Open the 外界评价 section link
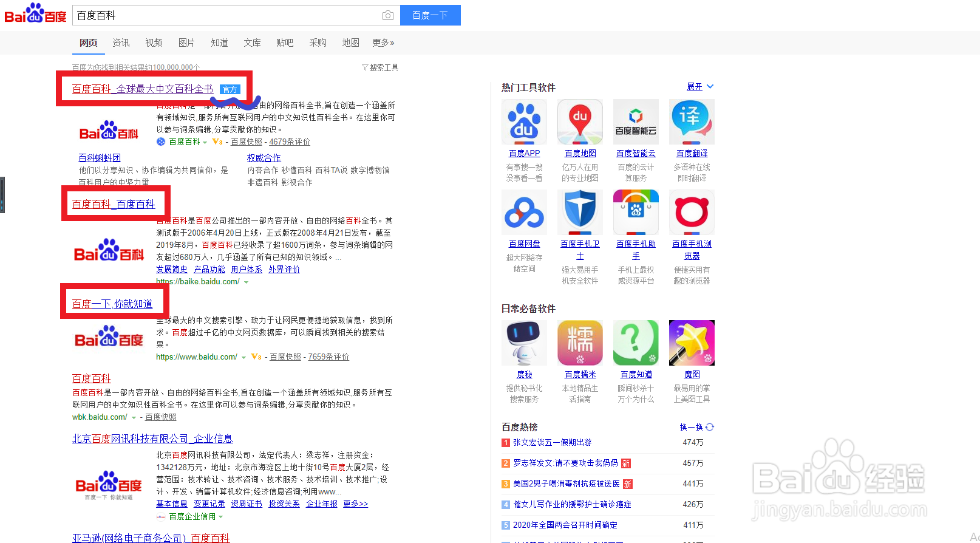 point(284,269)
